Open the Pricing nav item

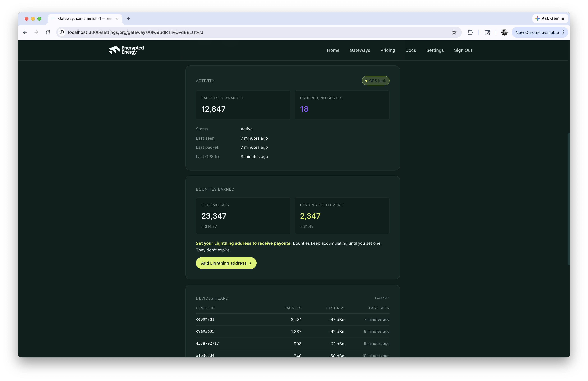pos(387,50)
